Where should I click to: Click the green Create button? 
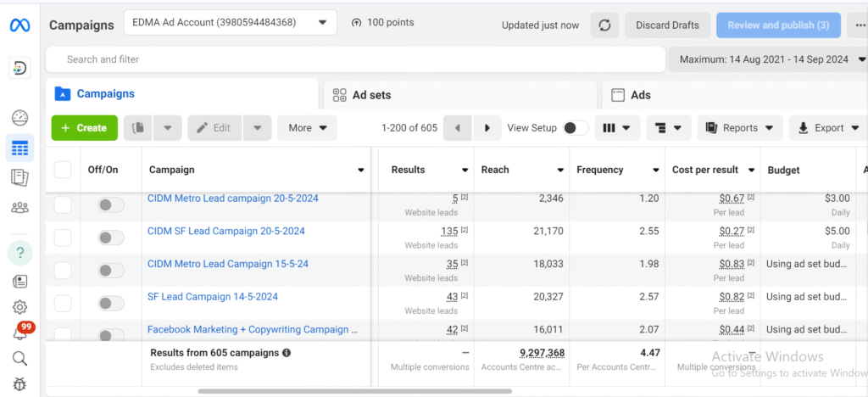(x=84, y=128)
